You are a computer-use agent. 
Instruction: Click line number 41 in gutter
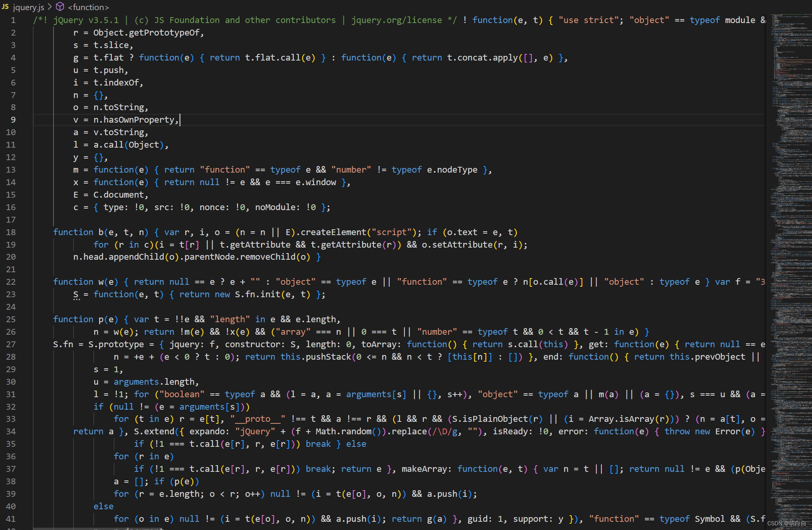coord(11,519)
